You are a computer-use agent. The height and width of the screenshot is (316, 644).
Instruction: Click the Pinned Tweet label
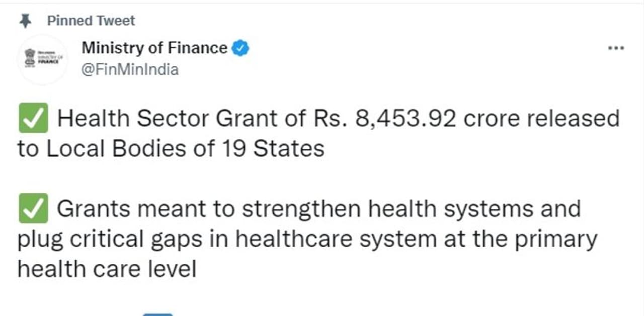[x=91, y=21]
